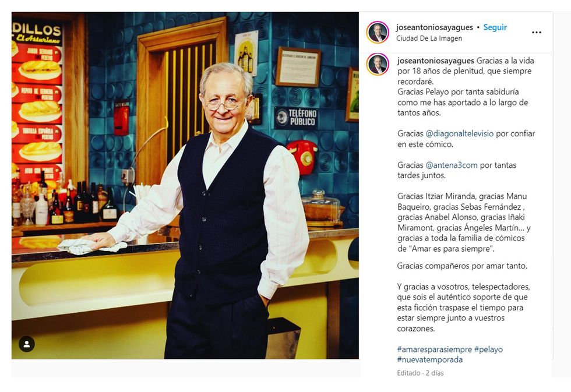
Task: Click the red telephone in the photo
Action: point(302,156)
